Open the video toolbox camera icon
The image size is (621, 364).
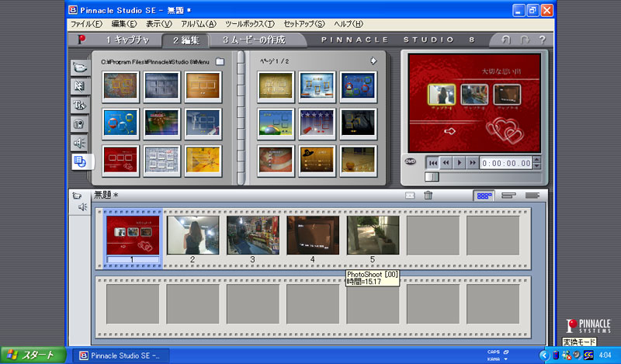click(x=77, y=196)
